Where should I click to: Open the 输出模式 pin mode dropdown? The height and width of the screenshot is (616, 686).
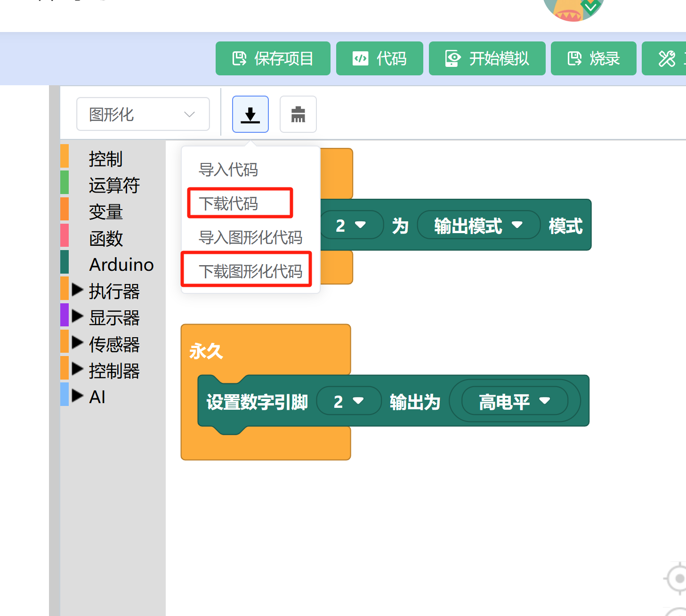click(x=478, y=226)
